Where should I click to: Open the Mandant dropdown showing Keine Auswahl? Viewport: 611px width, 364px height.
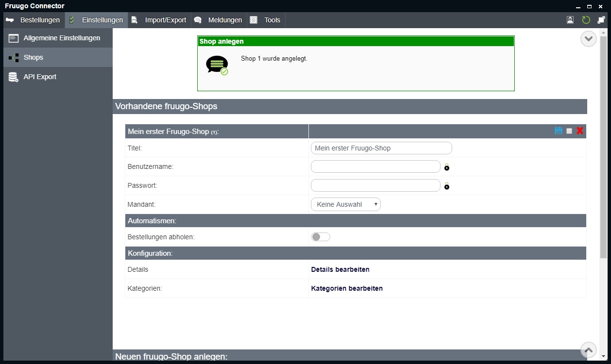(346, 204)
